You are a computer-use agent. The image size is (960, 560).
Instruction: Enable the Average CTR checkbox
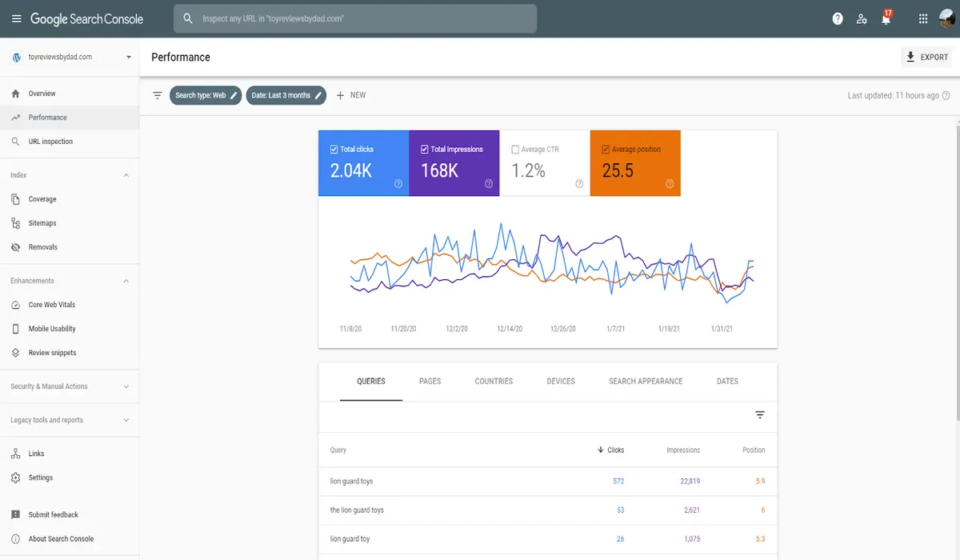(515, 150)
